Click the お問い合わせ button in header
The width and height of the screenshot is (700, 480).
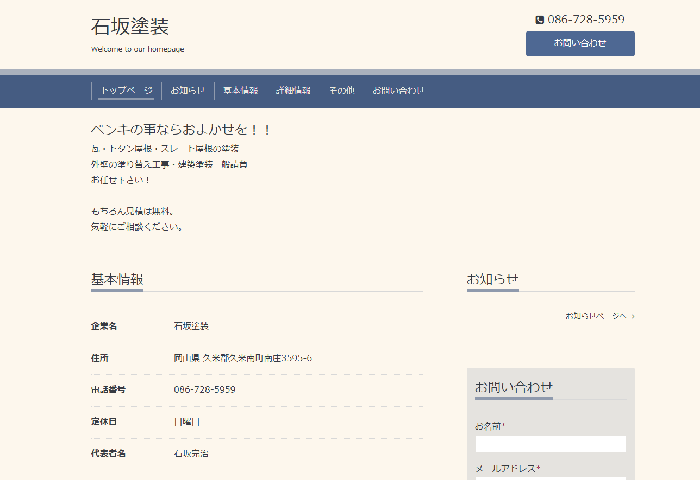580,43
